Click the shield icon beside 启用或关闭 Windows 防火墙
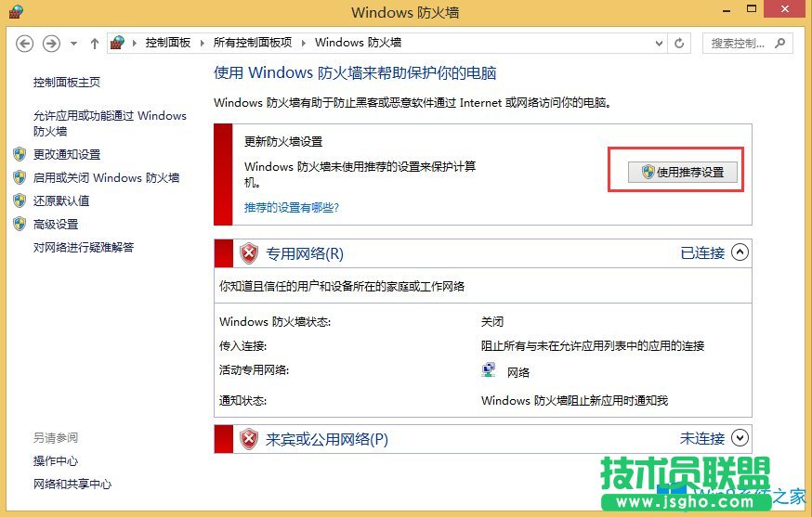The width and height of the screenshot is (812, 517). pos(20,177)
